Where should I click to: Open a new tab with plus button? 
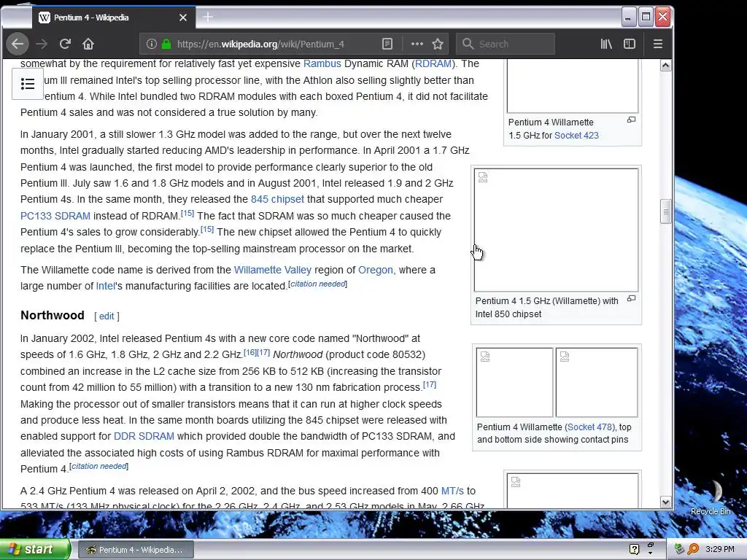[208, 17]
